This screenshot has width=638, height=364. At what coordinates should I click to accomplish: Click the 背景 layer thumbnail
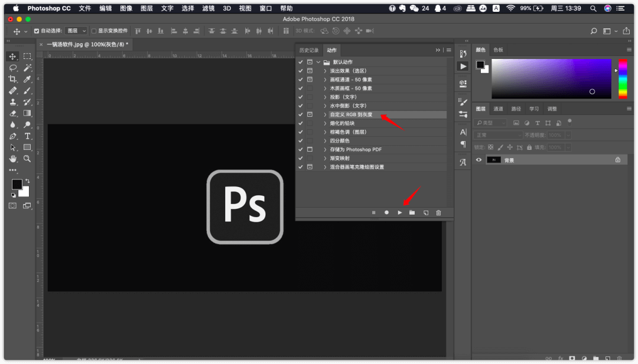[494, 160]
